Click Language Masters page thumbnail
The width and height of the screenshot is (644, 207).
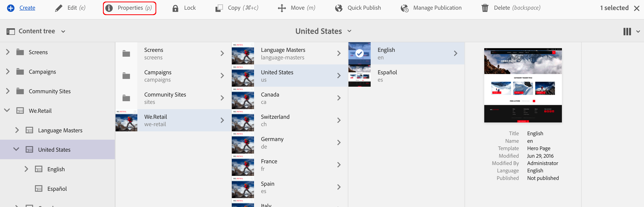click(243, 53)
